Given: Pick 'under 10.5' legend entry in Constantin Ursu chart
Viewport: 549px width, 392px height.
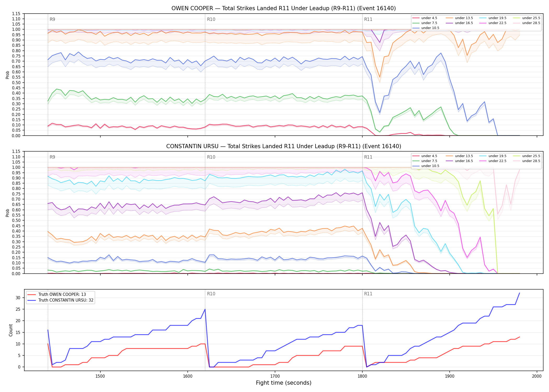Looking at the screenshot, I should point(426,166).
